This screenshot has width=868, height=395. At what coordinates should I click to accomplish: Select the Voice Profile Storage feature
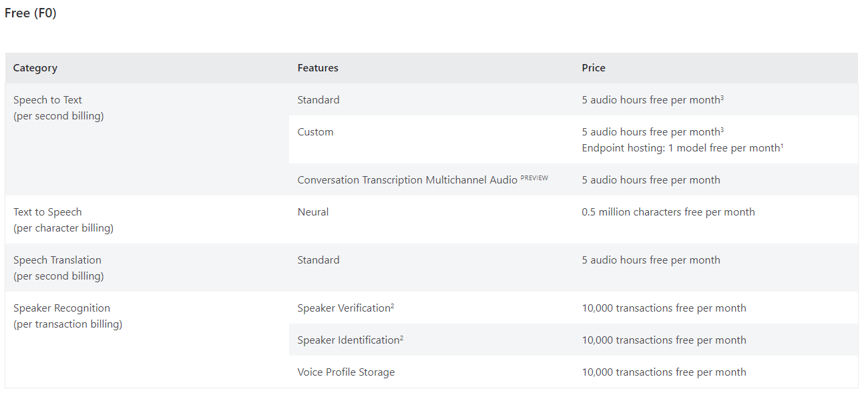click(x=346, y=372)
